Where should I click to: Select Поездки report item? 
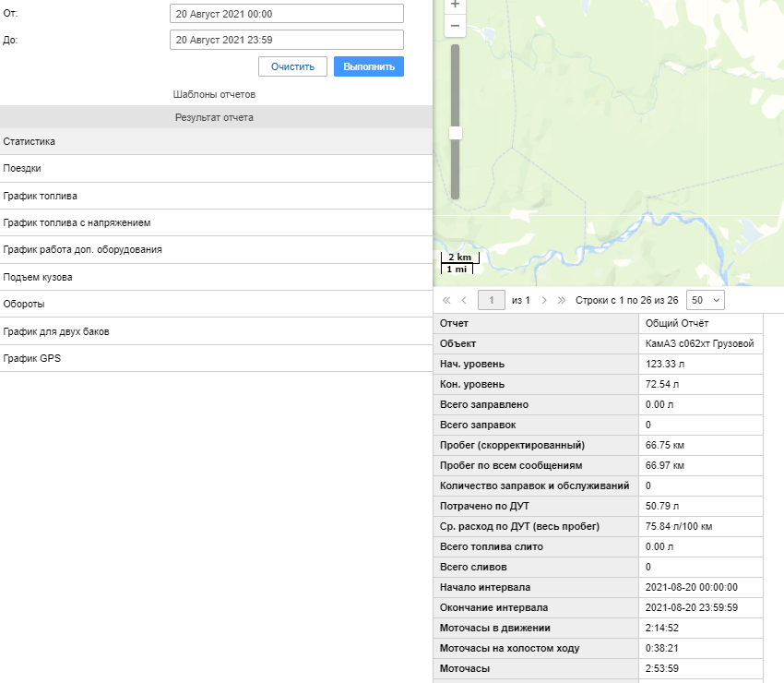coord(22,169)
